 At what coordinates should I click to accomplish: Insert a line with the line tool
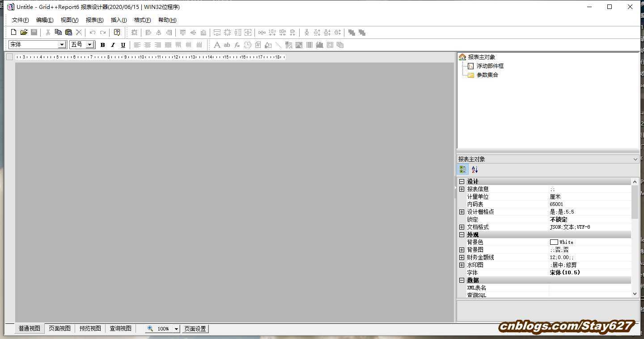coord(278,45)
